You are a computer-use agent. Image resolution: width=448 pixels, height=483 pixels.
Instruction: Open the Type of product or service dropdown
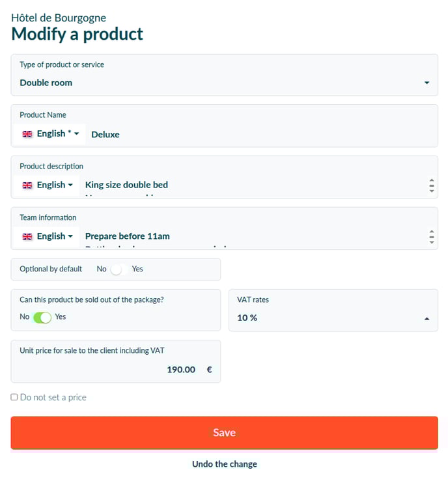224,75
